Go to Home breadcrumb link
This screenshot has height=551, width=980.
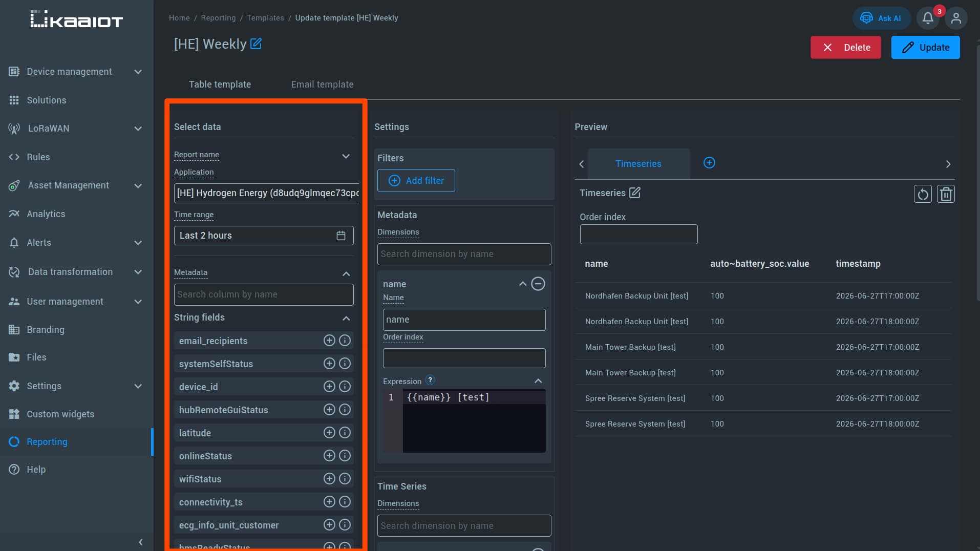[179, 18]
